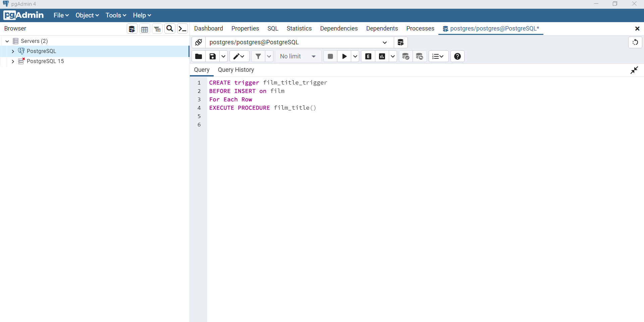Select the Query editor tab
Image resolution: width=644 pixels, height=322 pixels.
202,70
